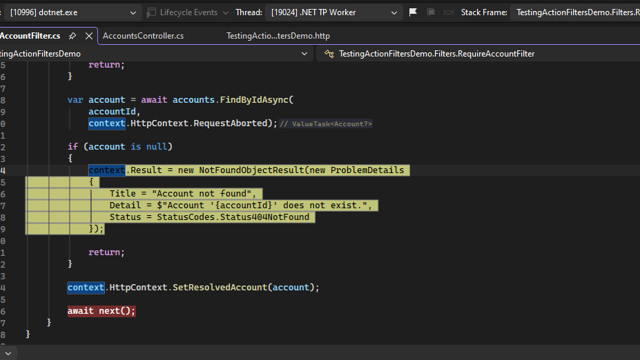Click the accountId argument line
The image size is (640, 360).
114,111
